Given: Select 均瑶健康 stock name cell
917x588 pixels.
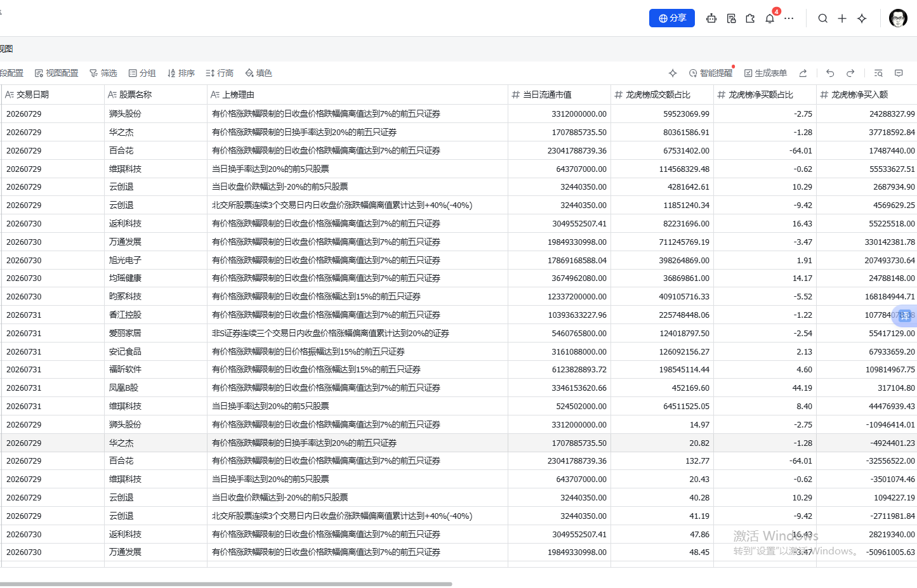Looking at the screenshot, I should (156, 278).
